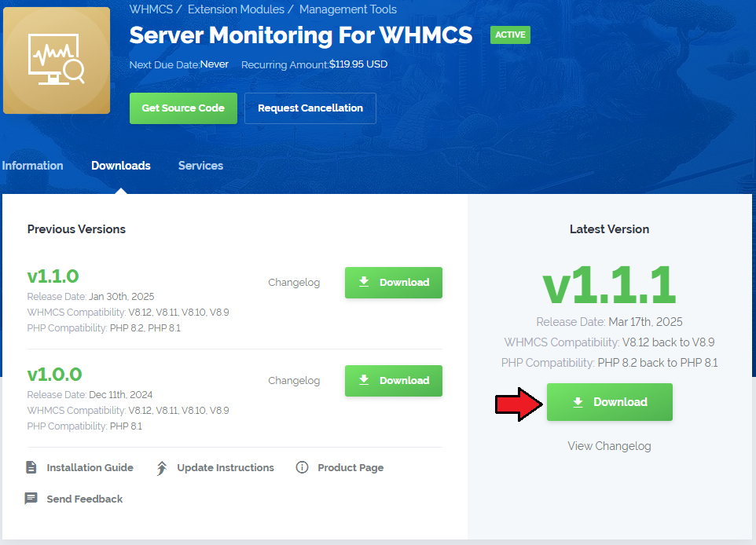Viewport: 756px width, 545px height.
Task: Click the Installation Guide document icon
Action: pyautogui.click(x=31, y=467)
